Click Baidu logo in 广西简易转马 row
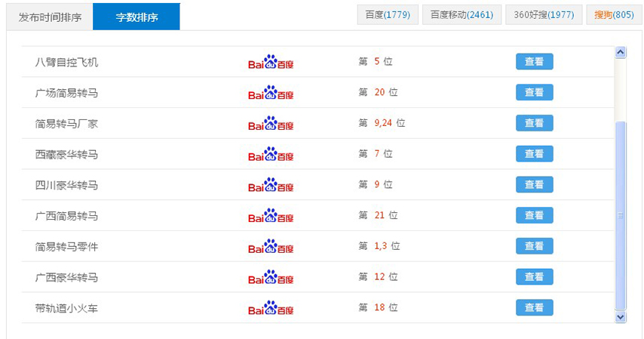Image resolution: width=644 pixels, height=339 pixels. pos(271,216)
